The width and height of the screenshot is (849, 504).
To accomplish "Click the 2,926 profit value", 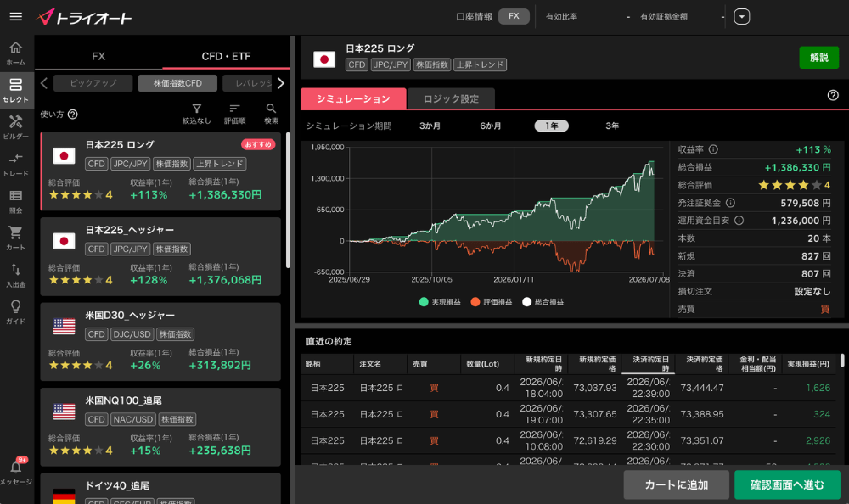I will pos(818,440).
